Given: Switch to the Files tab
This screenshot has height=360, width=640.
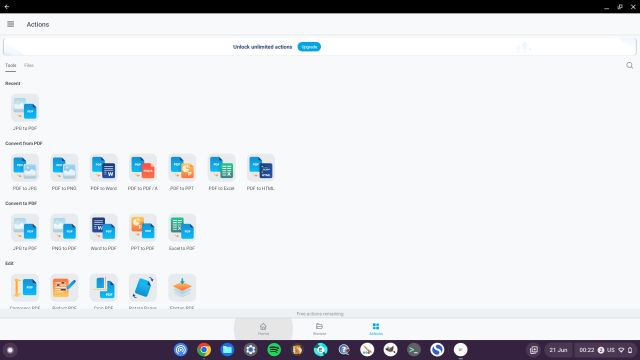Looking at the screenshot, I should coord(29,65).
